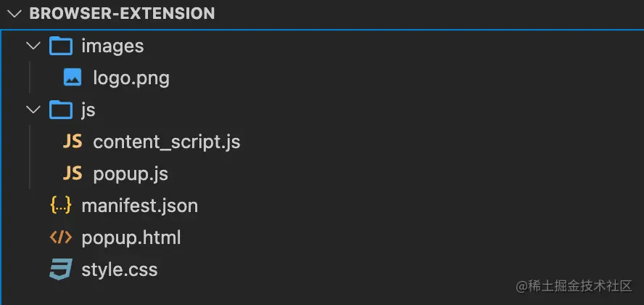Screen dimensions: 644x305
Task: Collapse the BROWSER-EXTENSION root section chevron
Action: click(x=12, y=13)
